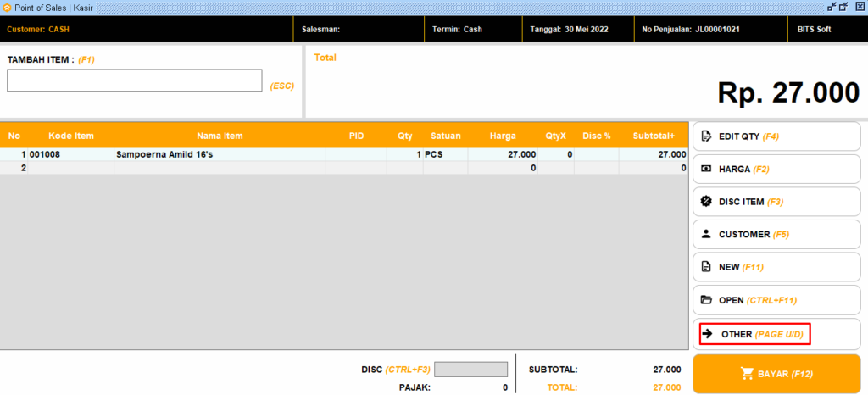This screenshot has width=868, height=395.
Task: Click the PCS unit cell
Action: (x=446, y=155)
